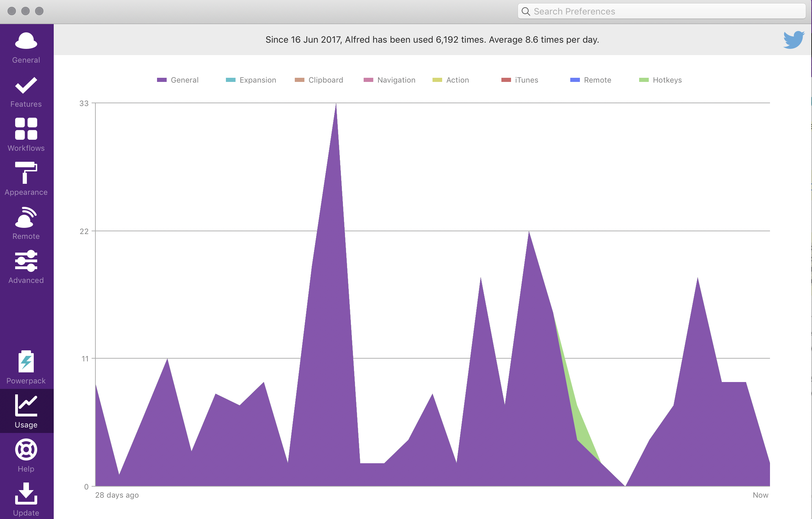
Task: Click the Expansion legend label
Action: click(258, 80)
